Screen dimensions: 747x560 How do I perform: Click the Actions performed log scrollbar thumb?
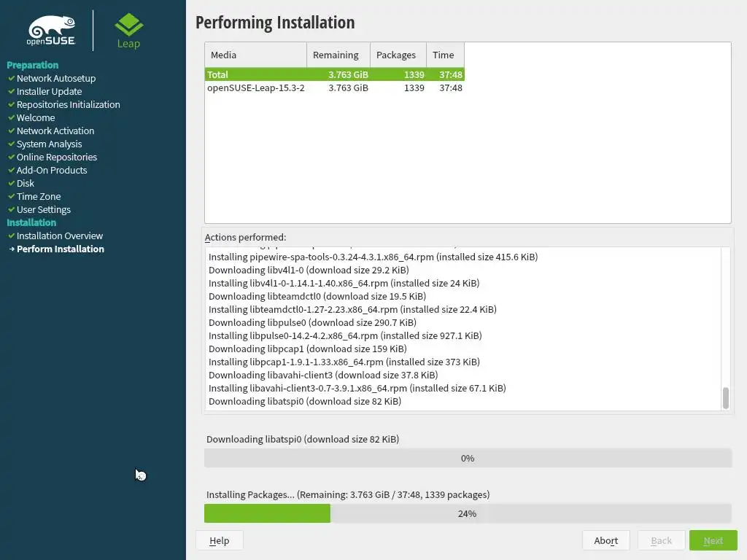pyautogui.click(x=726, y=398)
